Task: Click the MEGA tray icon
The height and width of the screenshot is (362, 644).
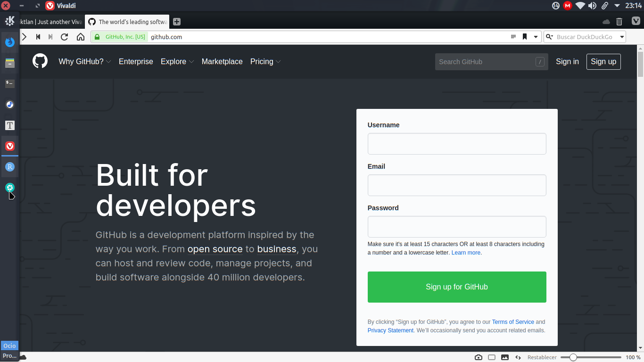Action: click(568, 6)
